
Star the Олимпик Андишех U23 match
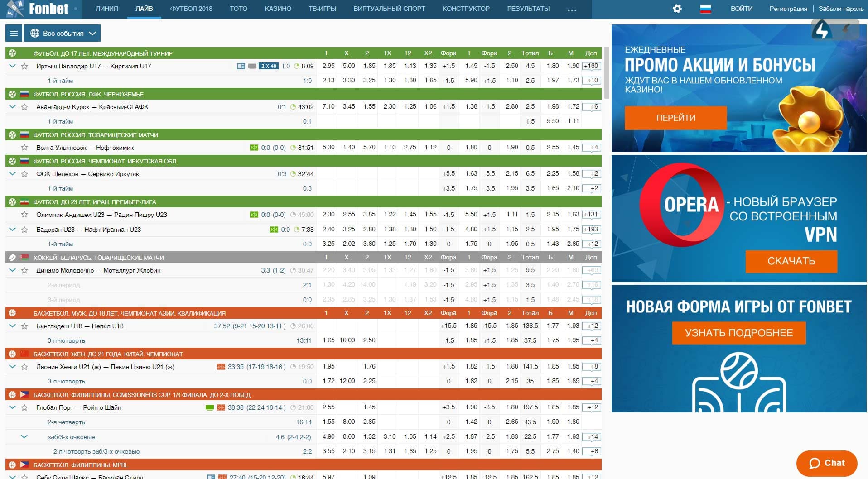pos(24,215)
